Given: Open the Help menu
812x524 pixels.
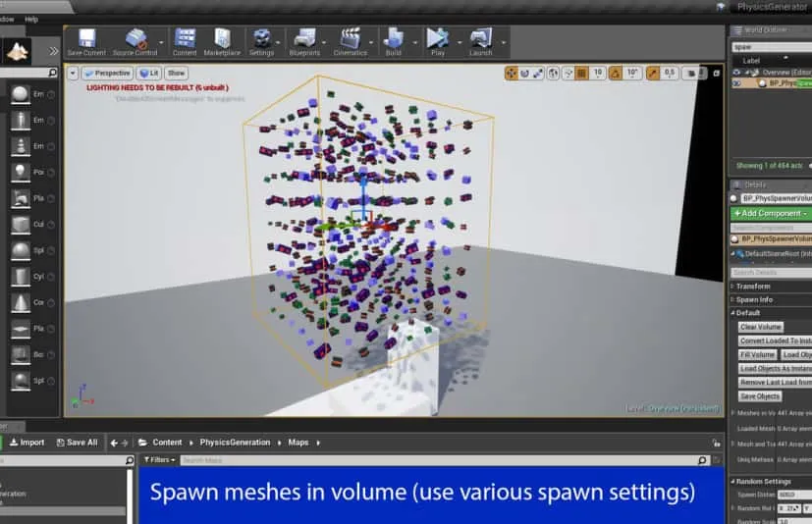Looking at the screenshot, I should click(x=31, y=20).
